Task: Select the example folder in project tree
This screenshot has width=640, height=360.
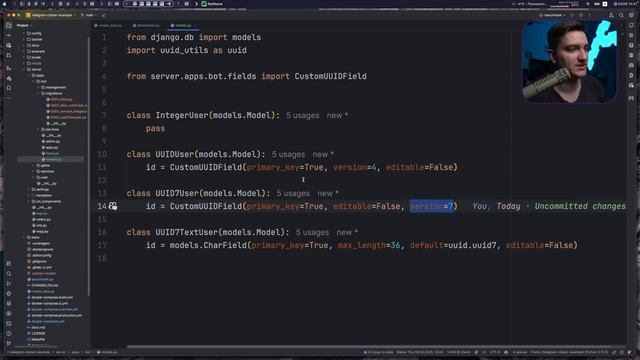Action: [x=36, y=51]
